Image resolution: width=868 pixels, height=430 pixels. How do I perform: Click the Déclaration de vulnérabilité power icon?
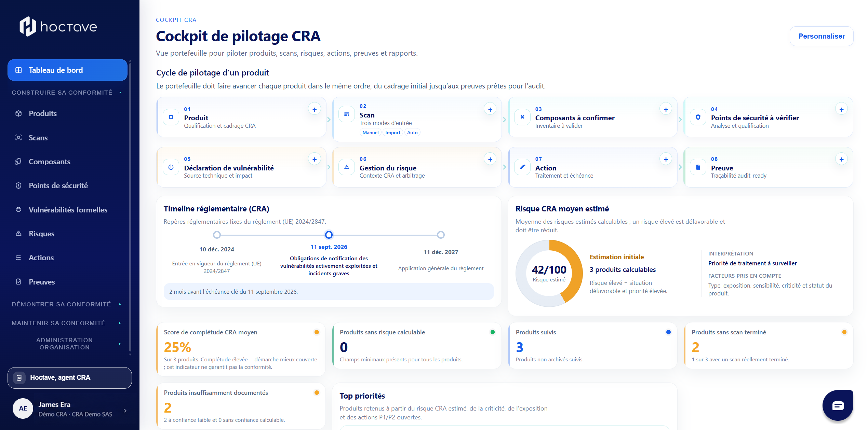pyautogui.click(x=171, y=167)
